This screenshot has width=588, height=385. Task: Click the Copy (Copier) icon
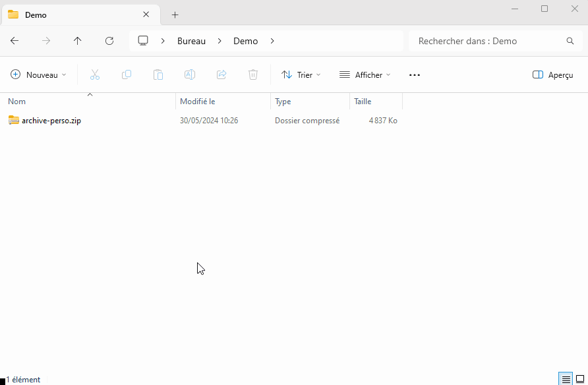point(127,74)
